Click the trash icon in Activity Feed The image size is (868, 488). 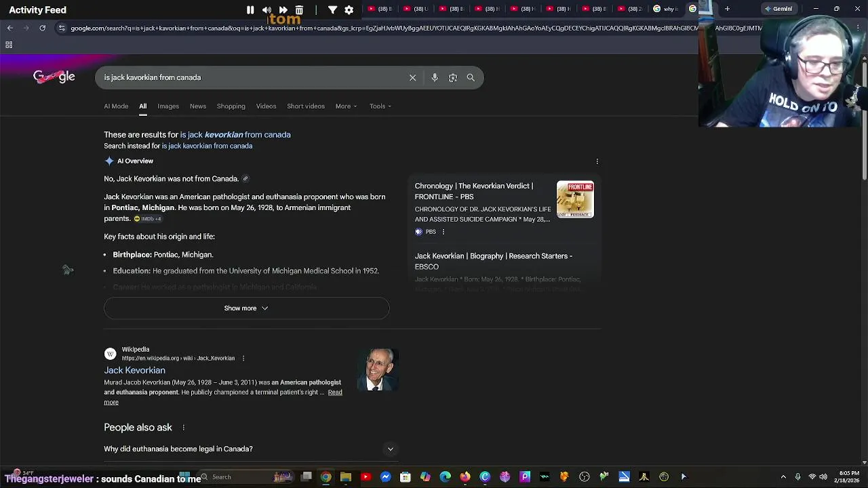pos(299,10)
